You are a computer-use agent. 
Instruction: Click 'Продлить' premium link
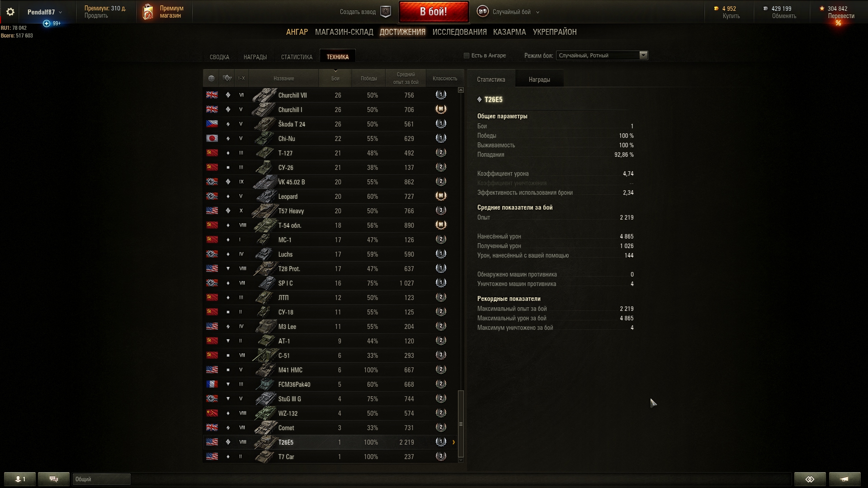96,16
